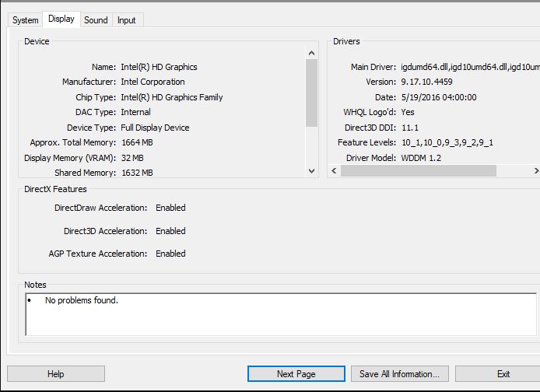Click the 'DirectDraw Acceleration:' label
The height and width of the screenshot is (392, 540).
(x=100, y=208)
